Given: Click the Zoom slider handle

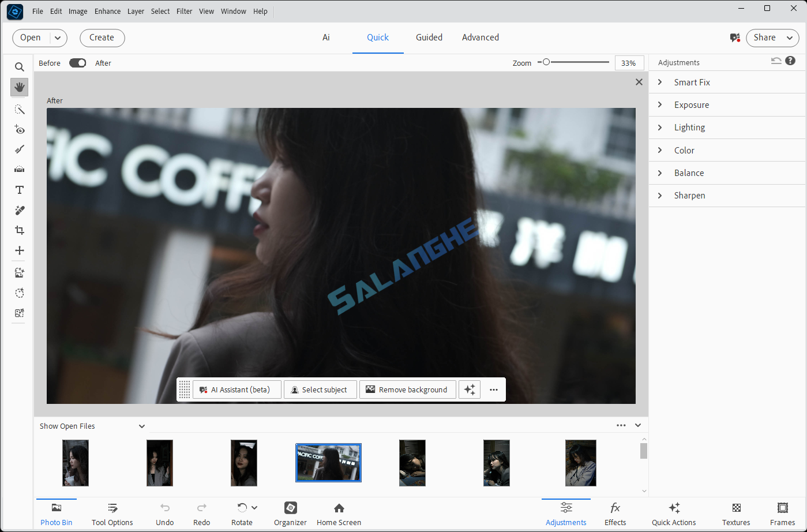Looking at the screenshot, I should tap(546, 62).
